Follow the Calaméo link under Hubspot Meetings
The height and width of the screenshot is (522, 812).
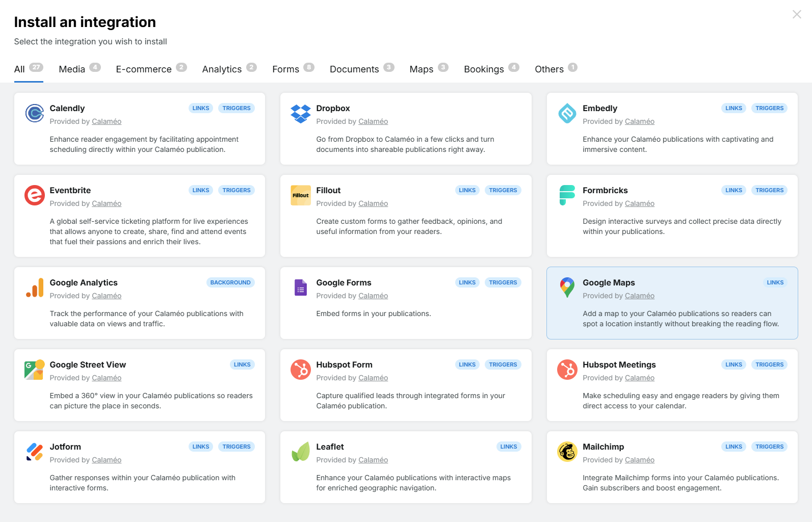tap(640, 378)
